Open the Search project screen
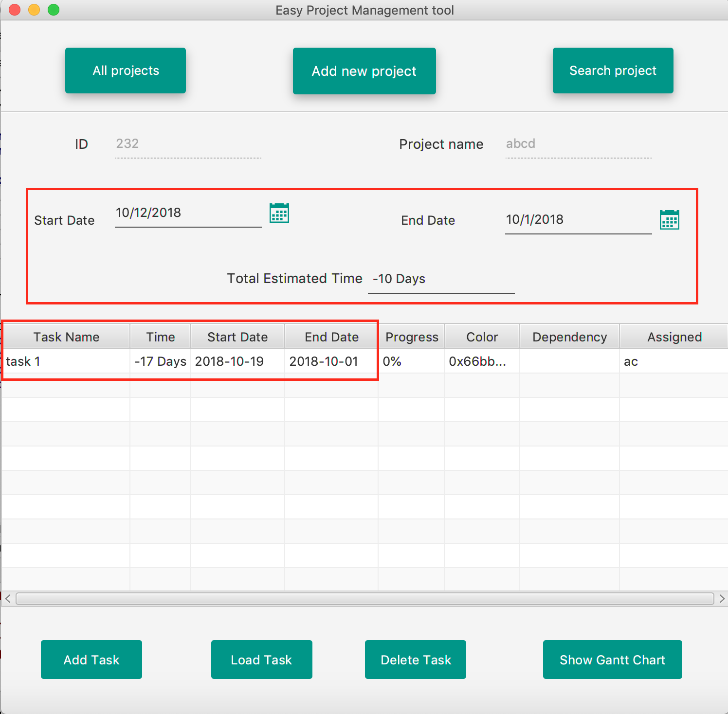The width and height of the screenshot is (728, 714). click(613, 71)
